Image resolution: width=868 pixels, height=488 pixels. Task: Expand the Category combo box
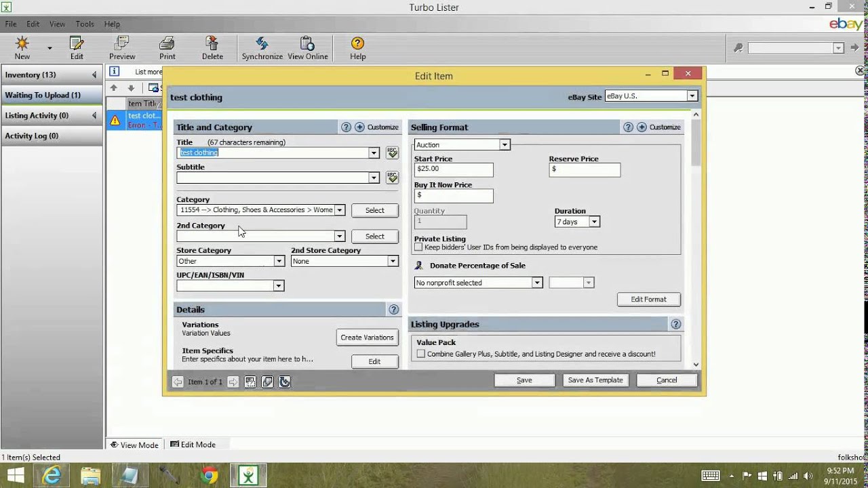[x=340, y=210]
